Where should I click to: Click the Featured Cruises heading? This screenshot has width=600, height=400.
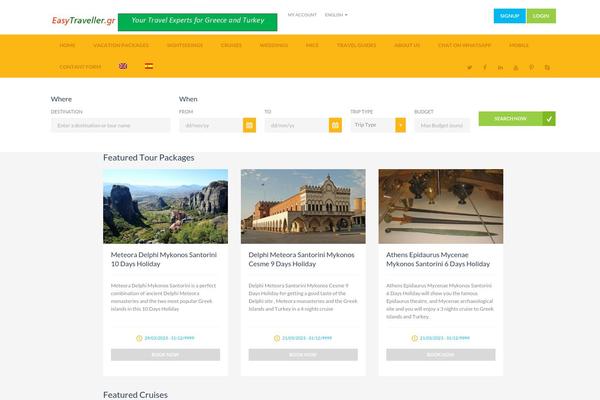pyautogui.click(x=135, y=395)
